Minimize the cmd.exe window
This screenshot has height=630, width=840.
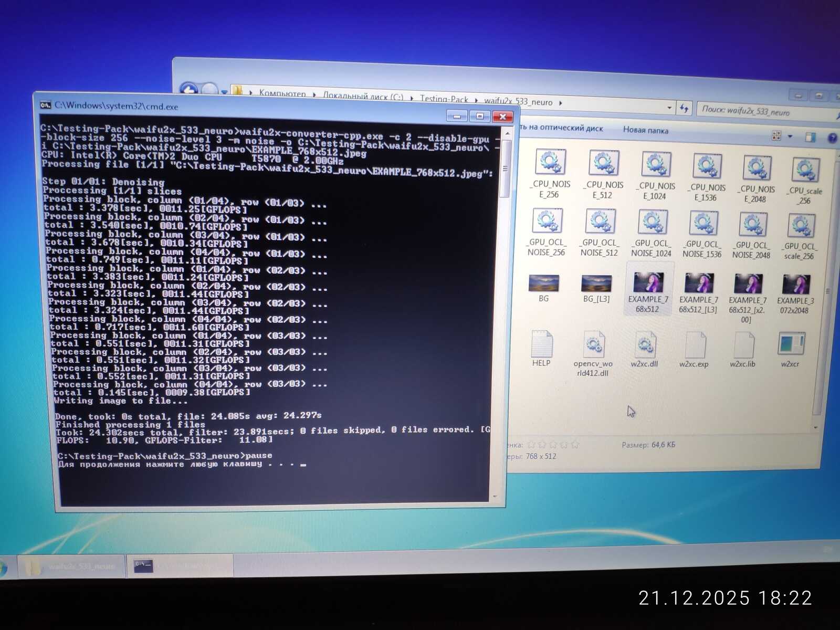pos(457,116)
